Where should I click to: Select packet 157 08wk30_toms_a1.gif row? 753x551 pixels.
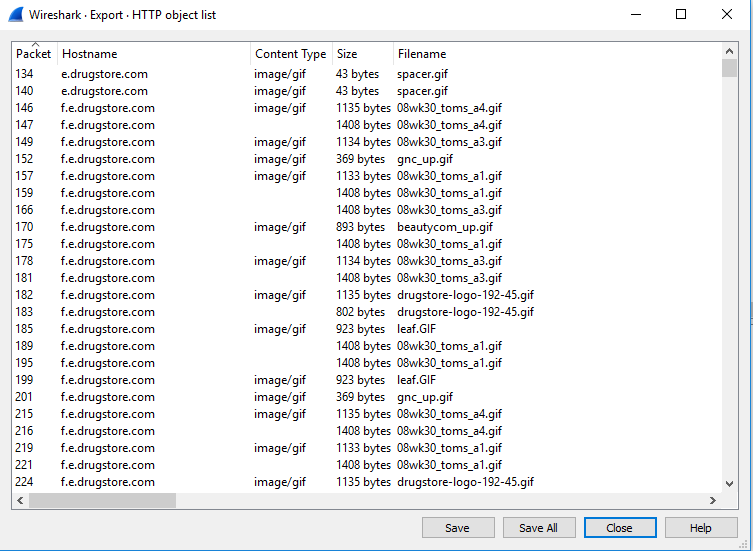tap(366, 176)
